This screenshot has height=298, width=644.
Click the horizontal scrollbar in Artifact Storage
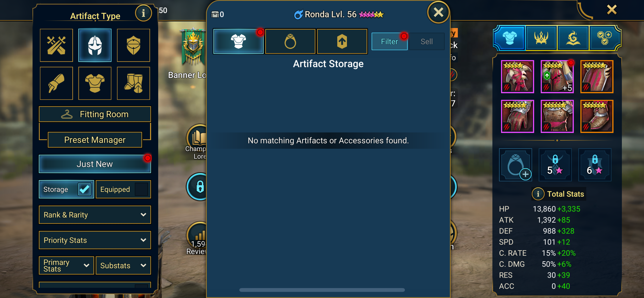322,290
